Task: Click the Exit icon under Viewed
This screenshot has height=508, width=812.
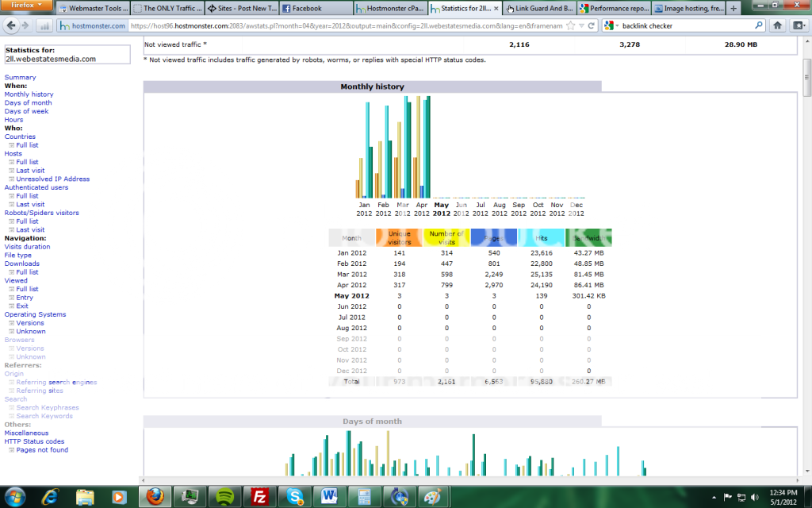Action: coord(11,306)
